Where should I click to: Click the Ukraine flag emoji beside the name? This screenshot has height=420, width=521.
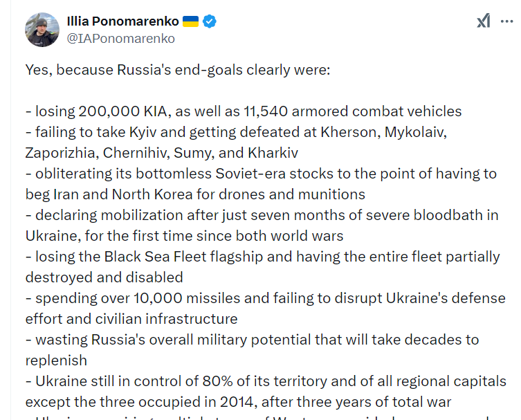pyautogui.click(x=191, y=21)
